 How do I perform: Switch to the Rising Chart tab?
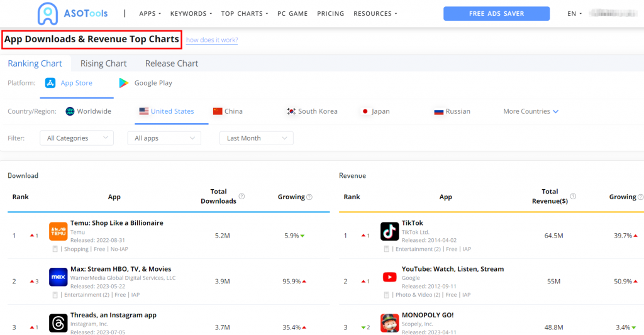click(x=103, y=63)
